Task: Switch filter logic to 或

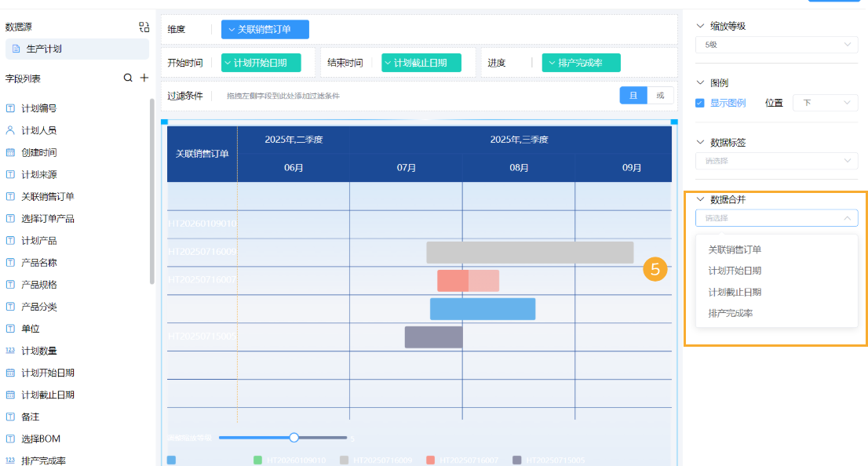Action: [660, 96]
